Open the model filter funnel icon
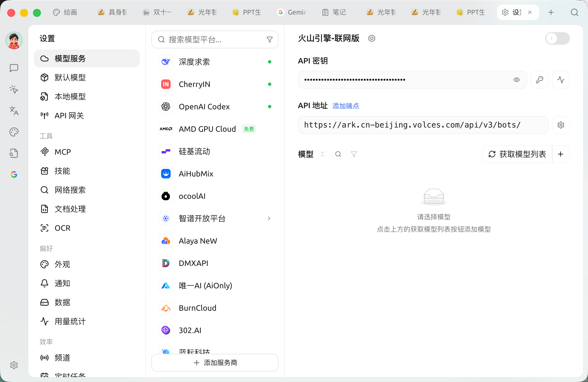 tap(354, 154)
